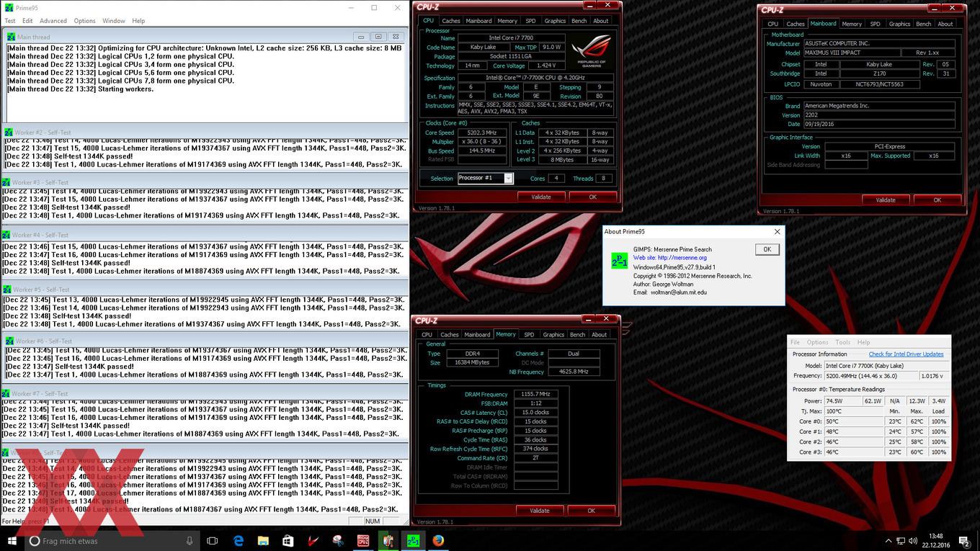Click Core Temp frequency 5200.49MHz field
The height and width of the screenshot is (551, 980).
(x=871, y=376)
